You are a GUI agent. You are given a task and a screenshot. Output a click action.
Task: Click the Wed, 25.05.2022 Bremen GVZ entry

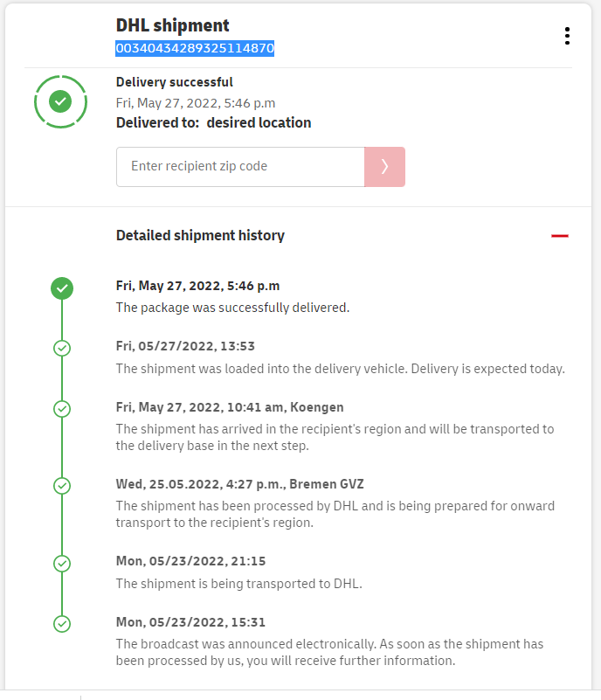coord(239,484)
